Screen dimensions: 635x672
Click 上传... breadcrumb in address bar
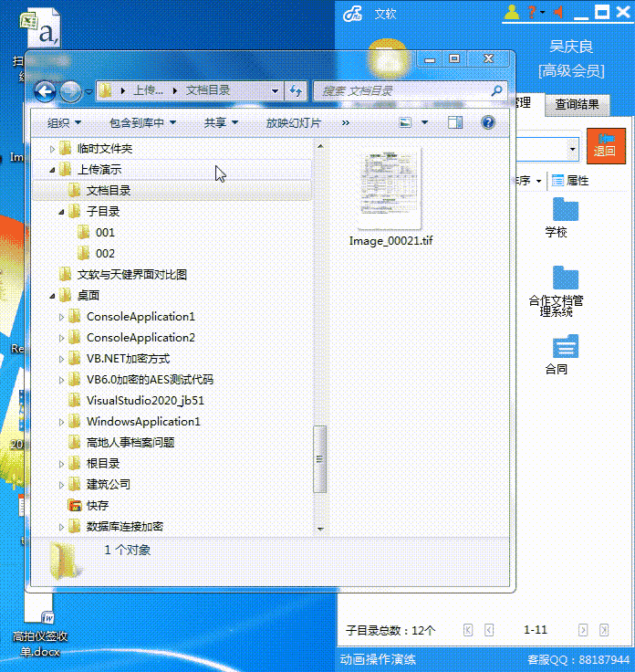pyautogui.click(x=148, y=90)
